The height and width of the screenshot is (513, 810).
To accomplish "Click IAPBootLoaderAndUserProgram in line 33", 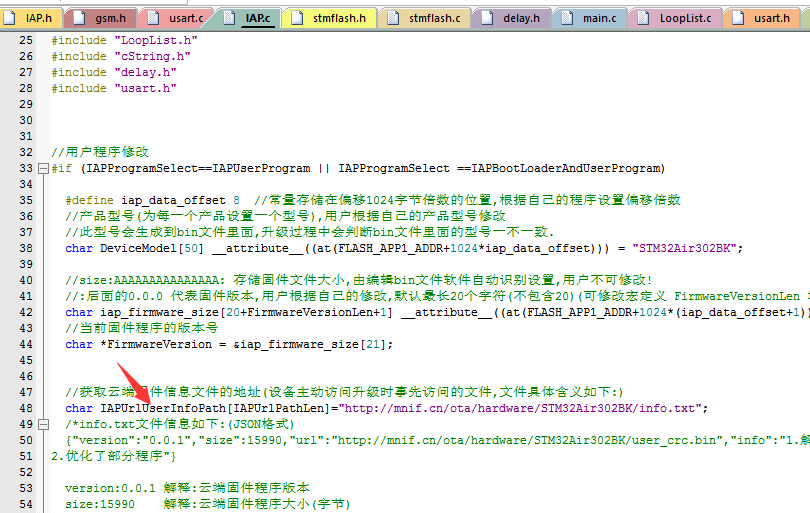I will click(x=566, y=168).
